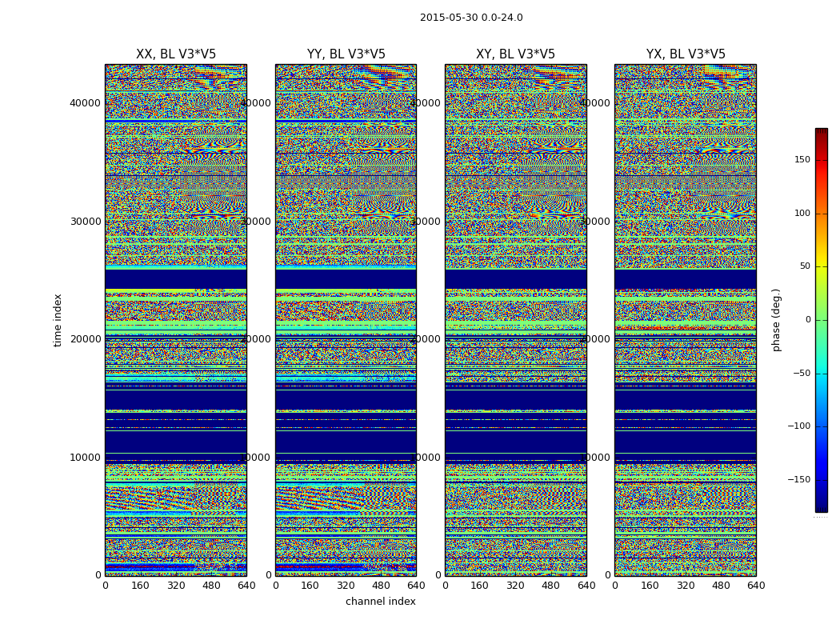Image resolution: width=840 pixels, height=640 pixels.
Task: Click the 0 tick label on colorbar
Action: [x=806, y=320]
